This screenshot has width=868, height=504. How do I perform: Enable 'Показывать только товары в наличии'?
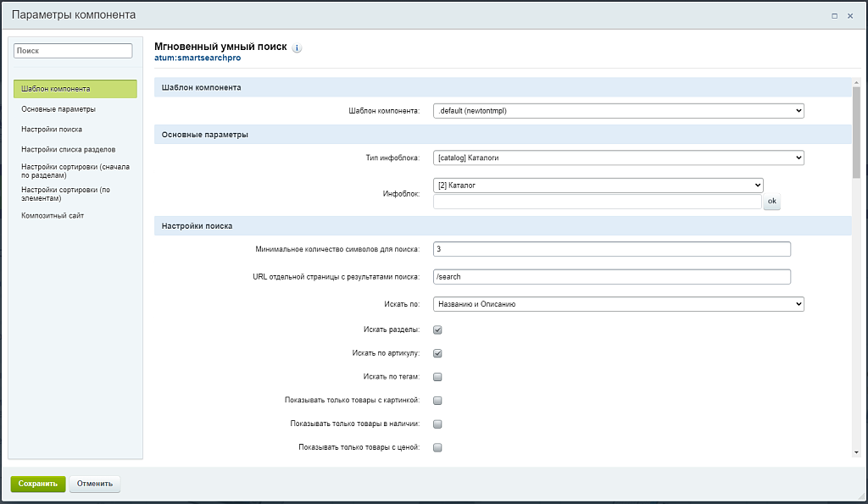(438, 424)
